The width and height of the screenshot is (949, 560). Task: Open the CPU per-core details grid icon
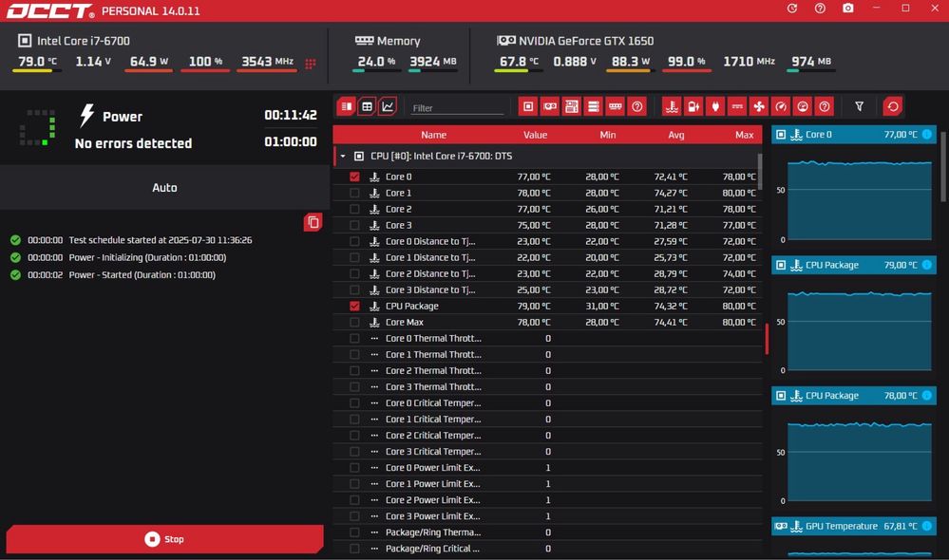pyautogui.click(x=311, y=64)
